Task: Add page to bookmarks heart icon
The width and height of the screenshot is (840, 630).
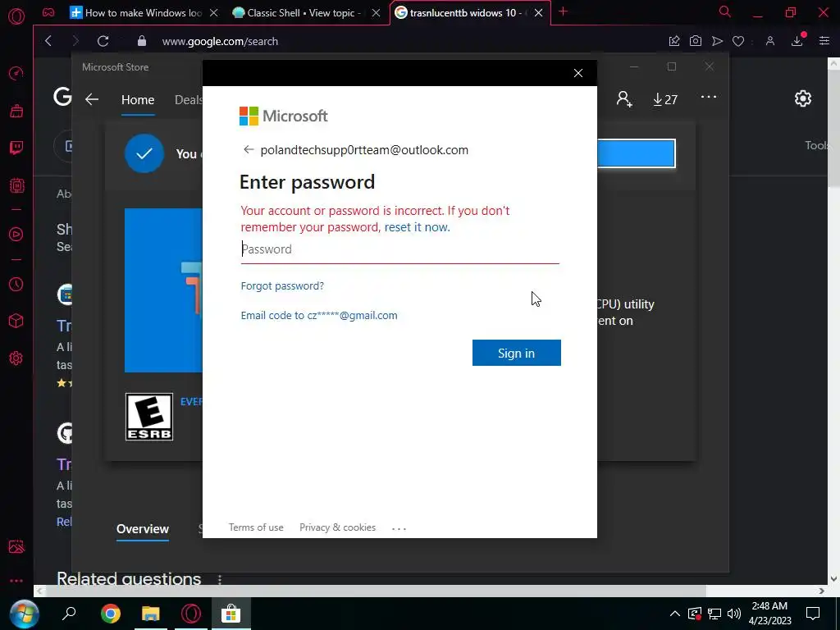Action: (x=738, y=41)
